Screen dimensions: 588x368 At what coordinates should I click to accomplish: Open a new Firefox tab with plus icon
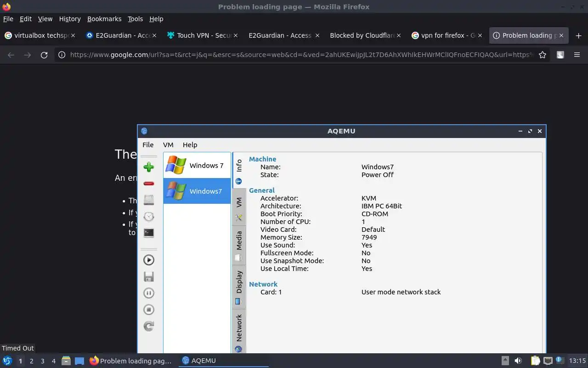pos(578,35)
